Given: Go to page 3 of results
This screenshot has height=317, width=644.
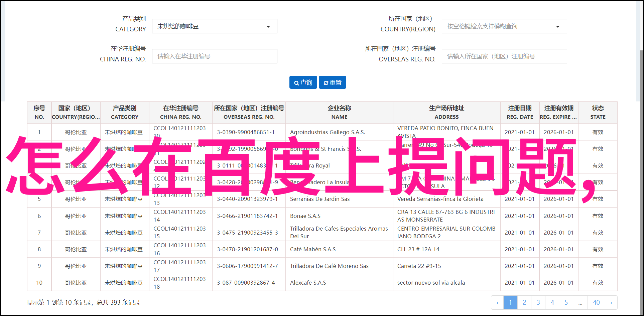Looking at the screenshot, I should click(538, 303).
